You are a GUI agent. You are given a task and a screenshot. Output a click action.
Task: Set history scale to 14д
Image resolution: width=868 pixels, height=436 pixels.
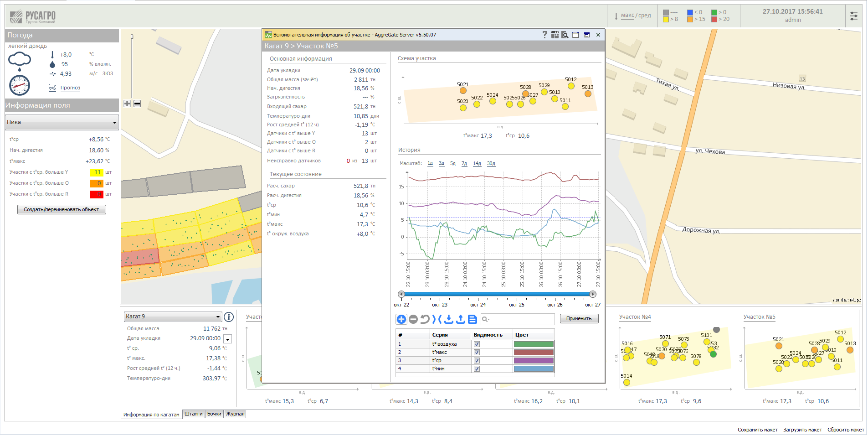coord(477,163)
